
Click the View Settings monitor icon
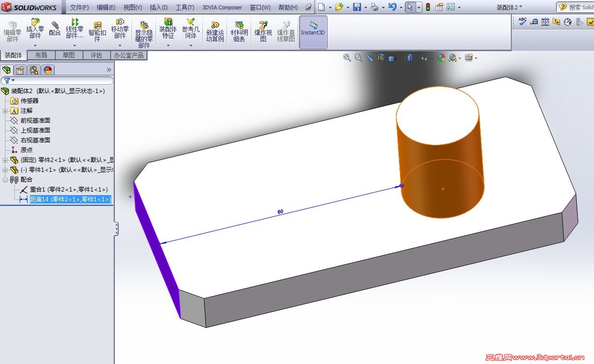(469, 58)
